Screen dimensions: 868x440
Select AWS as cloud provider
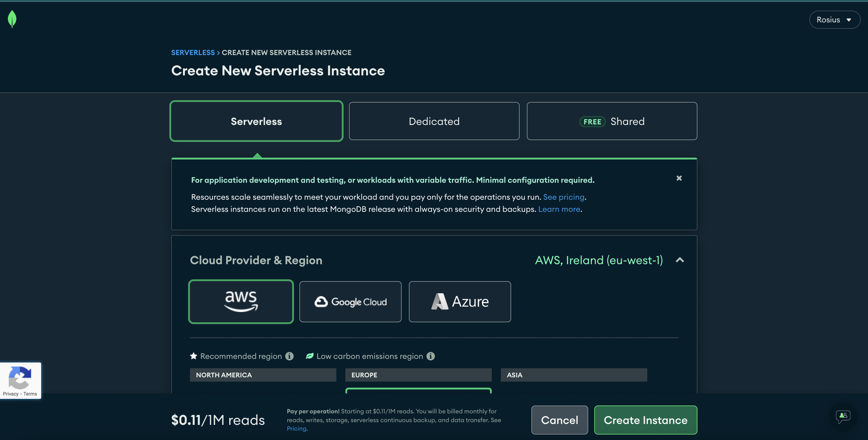[x=241, y=301]
